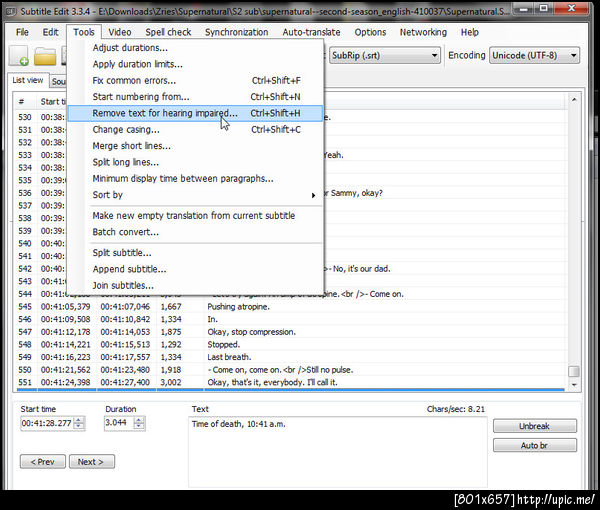Image resolution: width=600 pixels, height=510 pixels.
Task: Open the SubRip format dropdown
Action: (385, 55)
